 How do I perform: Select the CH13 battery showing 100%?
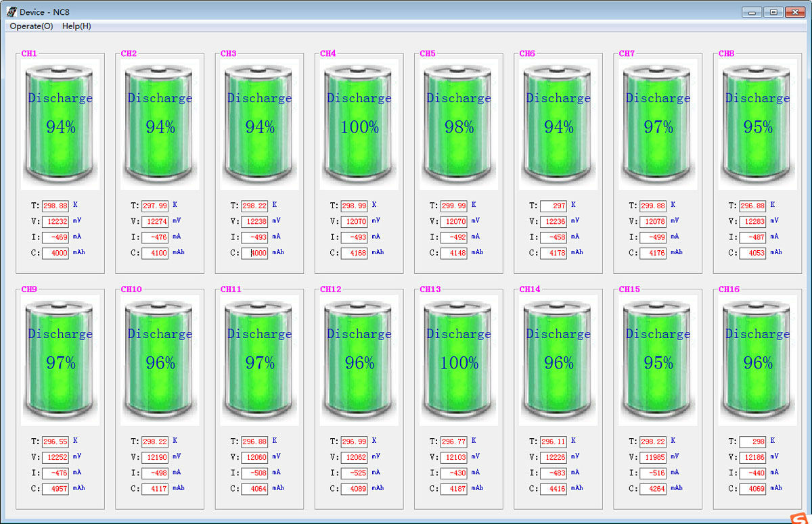click(x=459, y=360)
